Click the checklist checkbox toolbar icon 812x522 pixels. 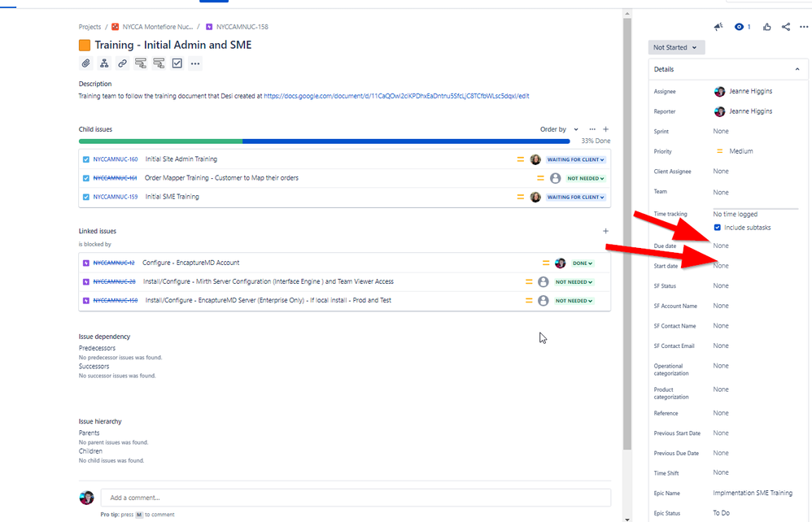point(177,63)
